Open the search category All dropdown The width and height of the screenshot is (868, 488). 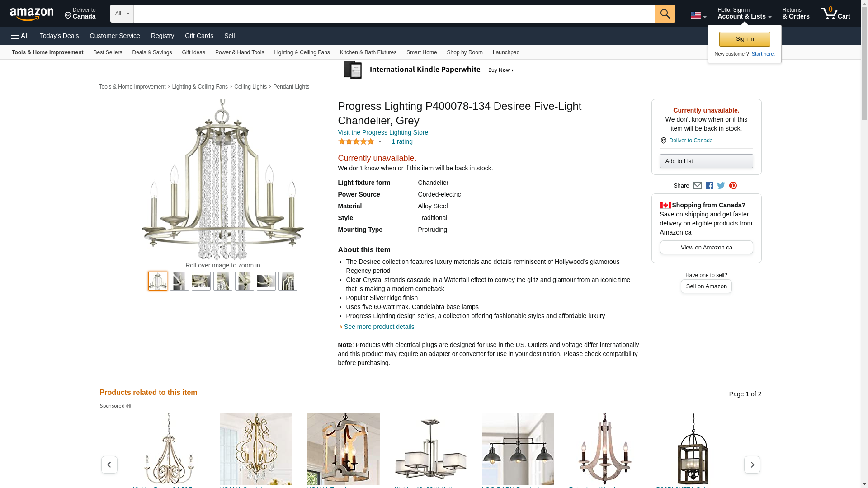122,14
